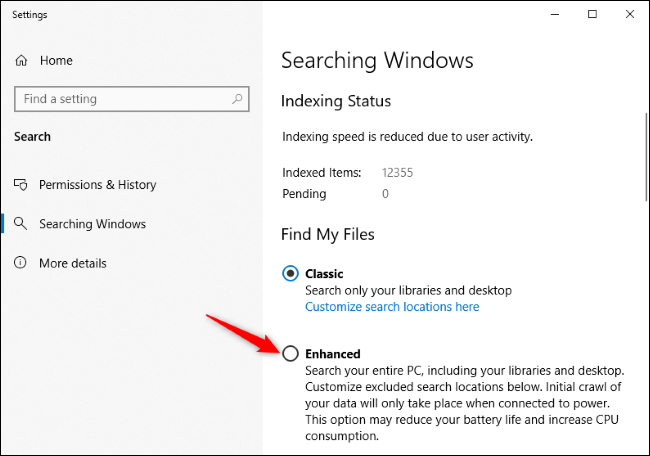The width and height of the screenshot is (650, 456).
Task: Open the Customize search locations here link
Action: 392,306
